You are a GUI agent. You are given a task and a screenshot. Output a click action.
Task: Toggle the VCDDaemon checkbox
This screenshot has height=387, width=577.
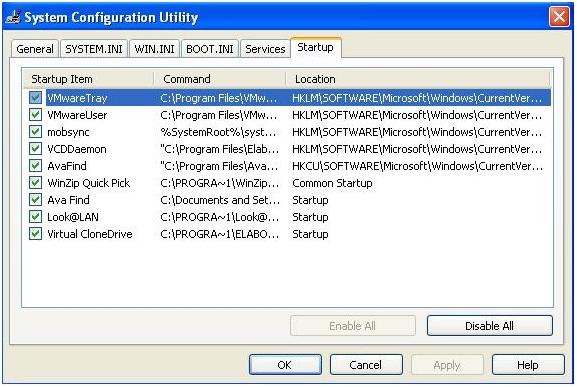click(35, 149)
